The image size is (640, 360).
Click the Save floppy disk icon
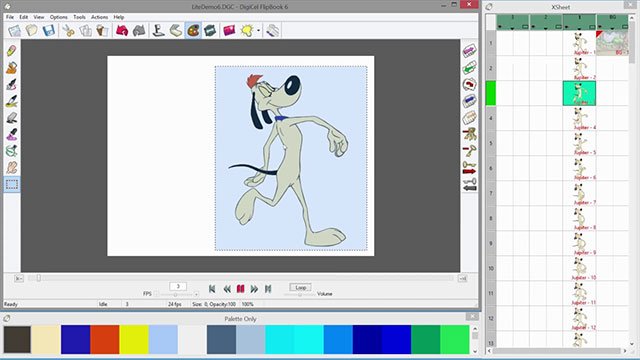click(x=49, y=30)
